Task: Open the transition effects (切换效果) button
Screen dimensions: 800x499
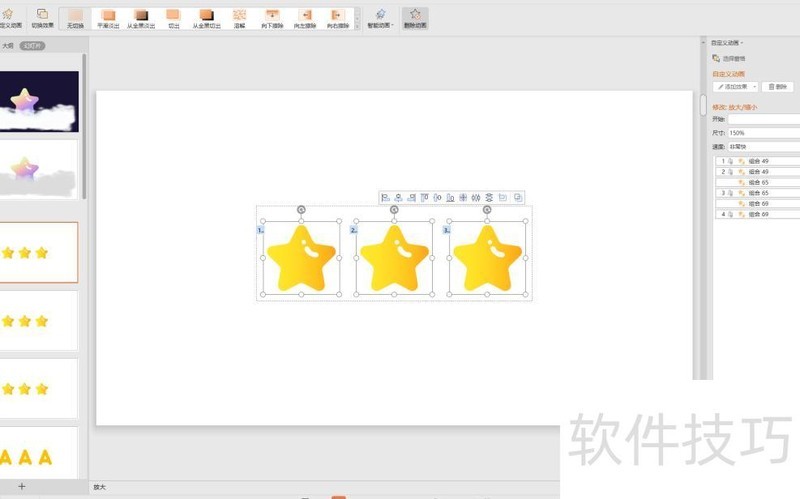Action: click(42, 18)
